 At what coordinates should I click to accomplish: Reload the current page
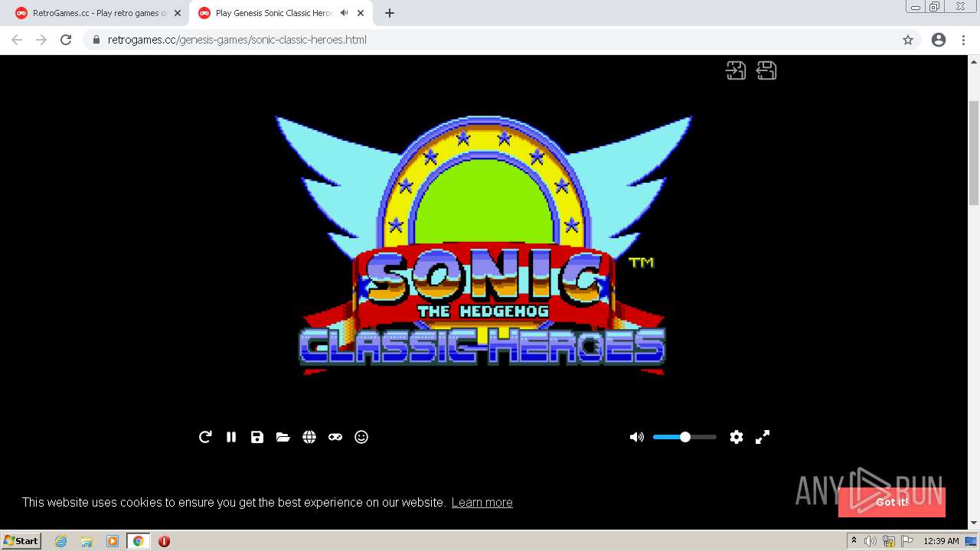[x=66, y=40]
